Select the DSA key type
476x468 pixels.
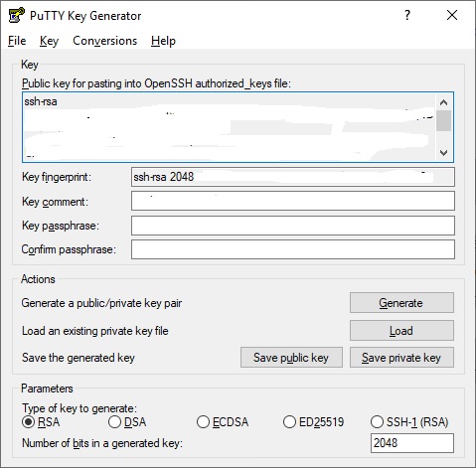[x=127, y=422]
